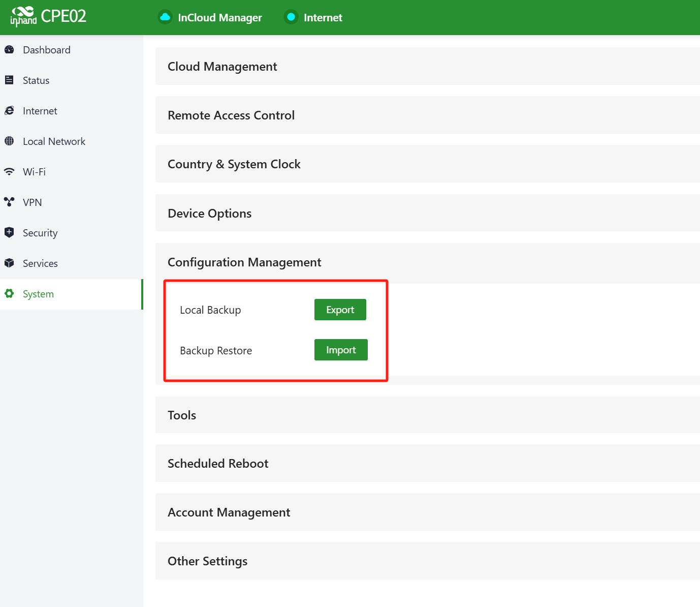700x607 pixels.
Task: Click the Security shield icon in sidebar
Action: 9,233
